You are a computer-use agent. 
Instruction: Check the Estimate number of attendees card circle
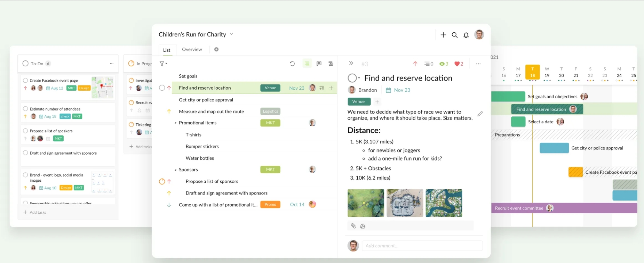click(25, 109)
